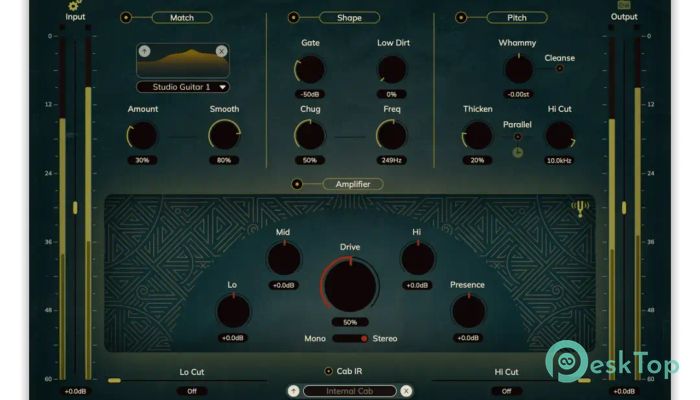Click the tuner fork icon in amplifier panel
700x400 pixels.
(x=579, y=209)
